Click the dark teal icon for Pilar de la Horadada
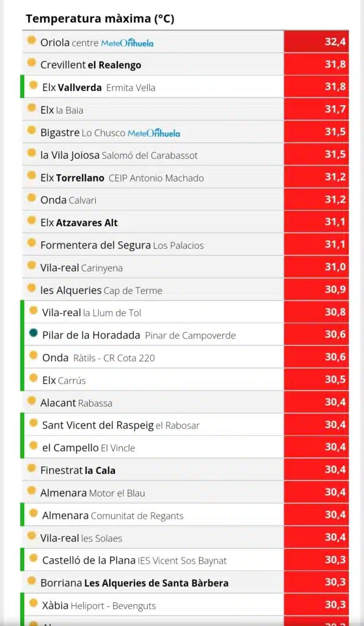This screenshot has height=626, width=364. (x=34, y=333)
